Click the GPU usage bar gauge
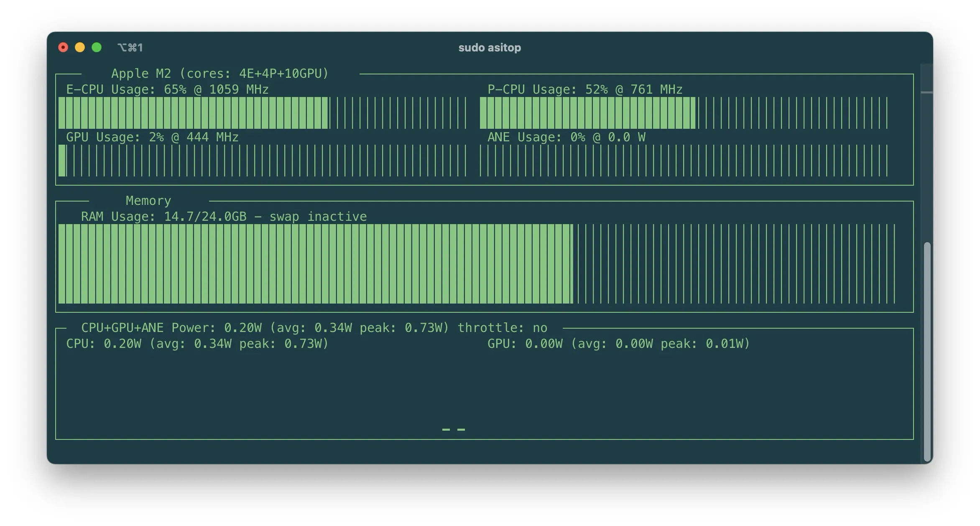Screen dimensions: 980x526 [262, 161]
